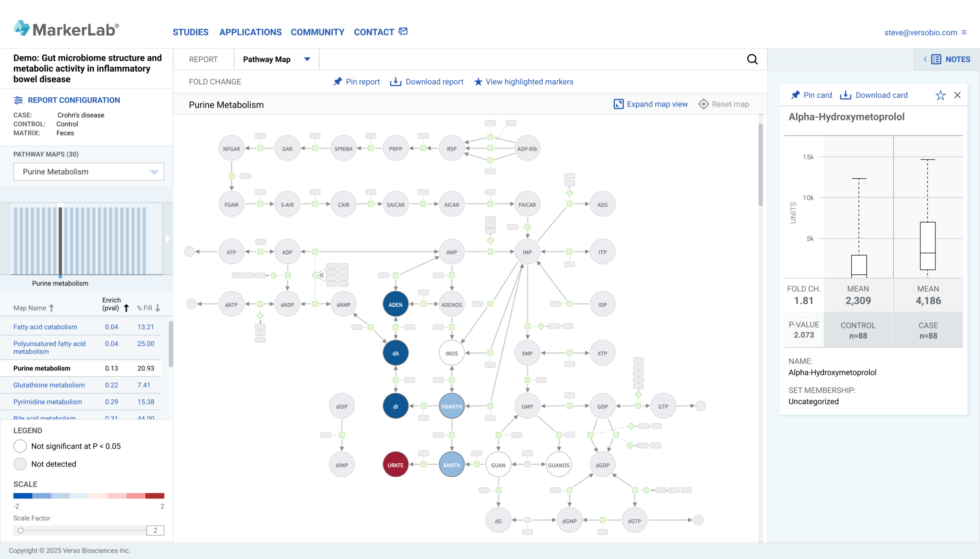Sort table by Enrich pval arrow
This screenshot has width=980, height=559.
126,308
